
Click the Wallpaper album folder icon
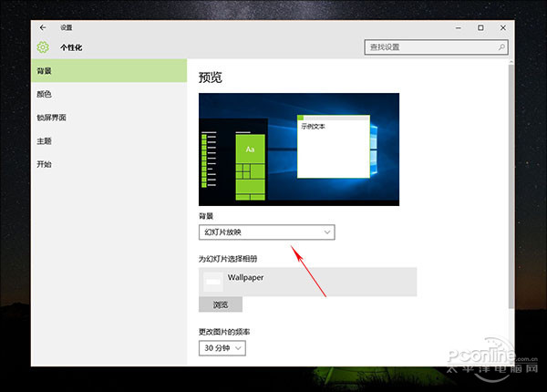pyautogui.click(x=212, y=282)
